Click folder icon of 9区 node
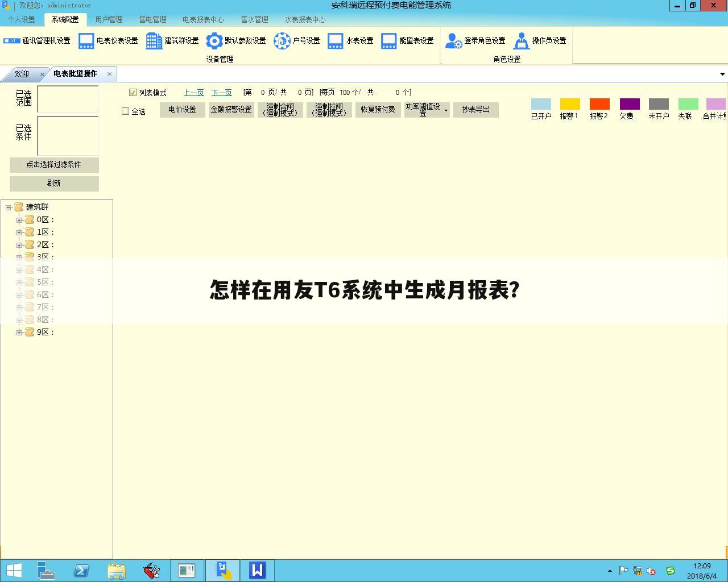The image size is (728, 582). (x=30, y=332)
